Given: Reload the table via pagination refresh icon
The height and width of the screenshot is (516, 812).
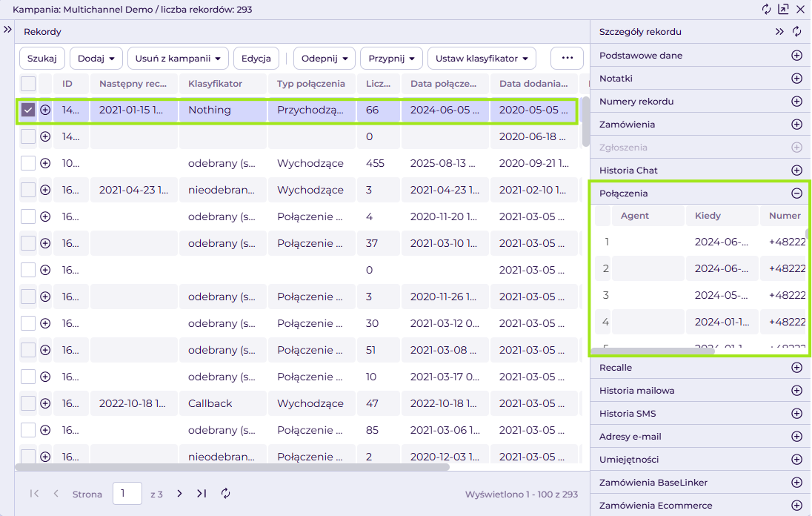Looking at the screenshot, I should (x=225, y=493).
